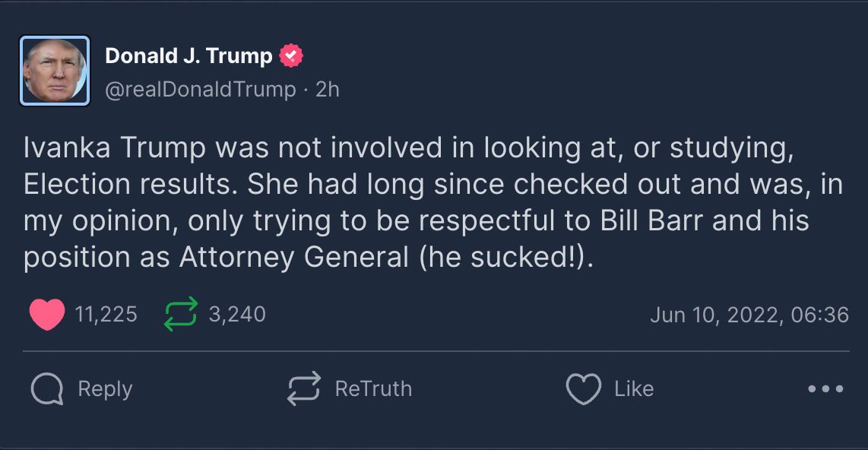Click the gray ReTruth arrows icon
Image resolution: width=868 pixels, height=450 pixels.
pyautogui.click(x=304, y=389)
